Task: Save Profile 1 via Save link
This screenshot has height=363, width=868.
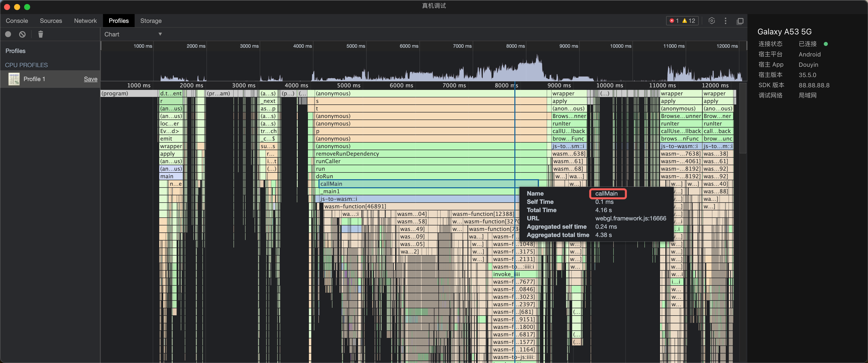Action: pyautogui.click(x=90, y=79)
